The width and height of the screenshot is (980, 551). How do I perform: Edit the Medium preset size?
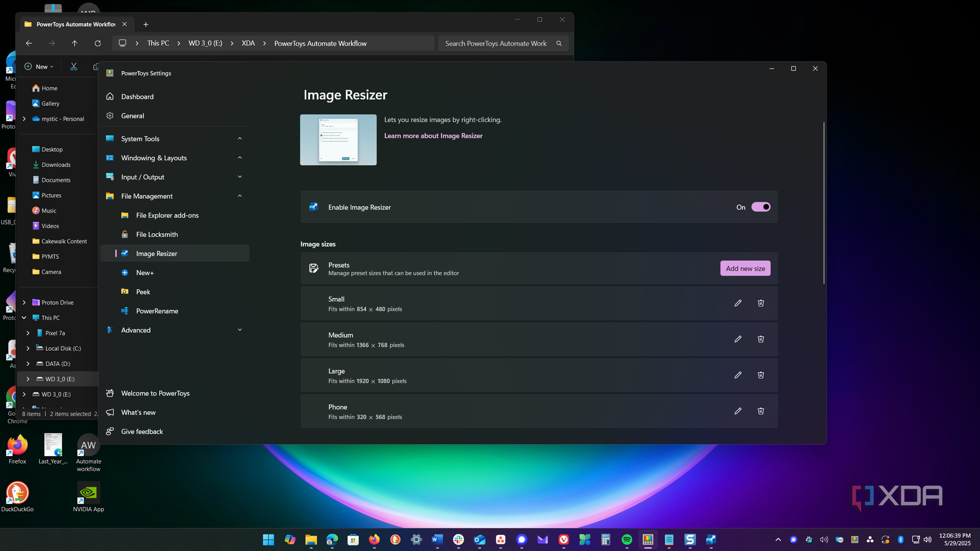click(x=738, y=339)
